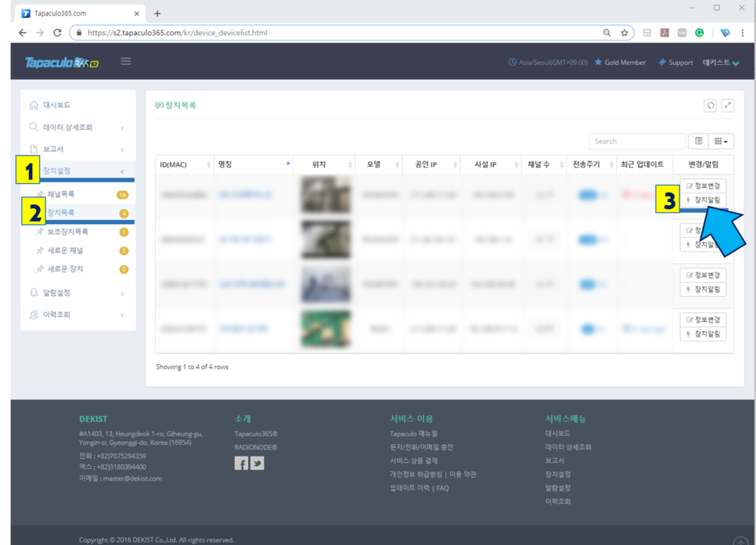Click the Search input field

[x=636, y=141]
